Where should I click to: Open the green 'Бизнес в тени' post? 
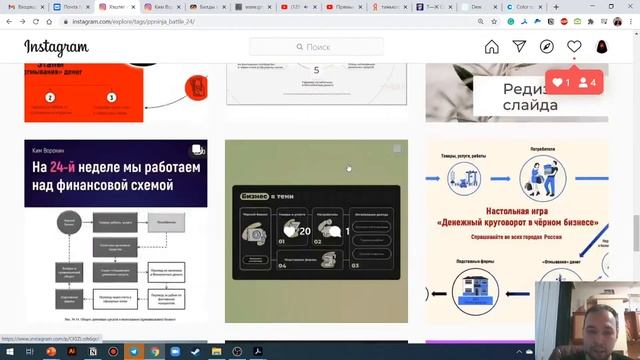click(316, 231)
